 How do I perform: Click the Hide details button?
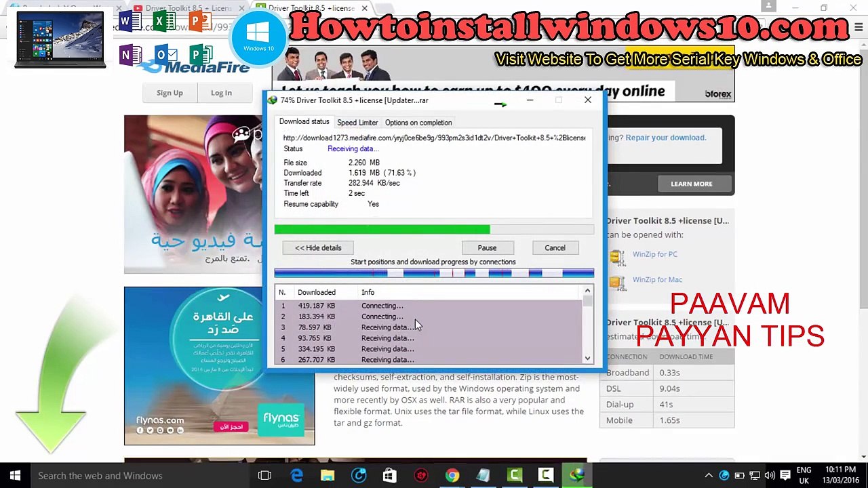(318, 248)
